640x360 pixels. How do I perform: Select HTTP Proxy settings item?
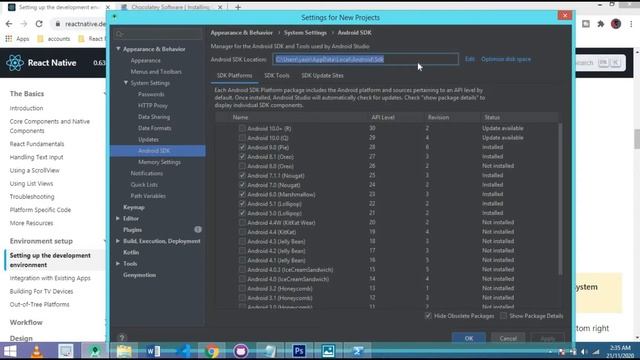(153, 105)
